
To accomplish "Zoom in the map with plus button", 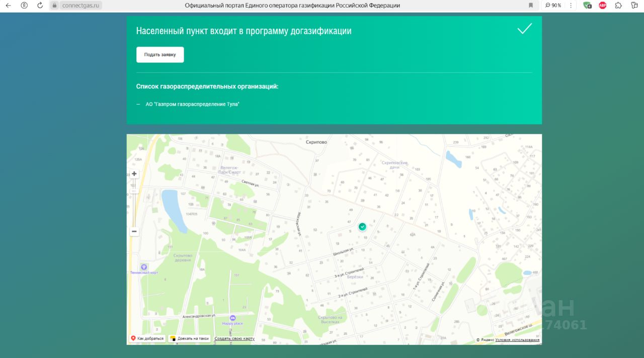I will [x=134, y=174].
